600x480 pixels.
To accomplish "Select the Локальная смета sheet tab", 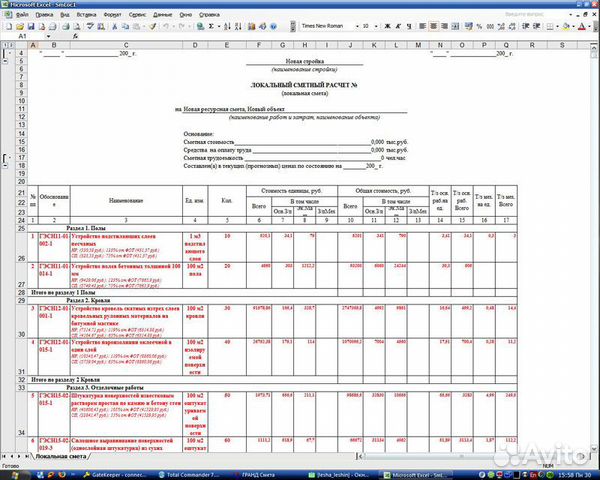I will tap(60, 456).
